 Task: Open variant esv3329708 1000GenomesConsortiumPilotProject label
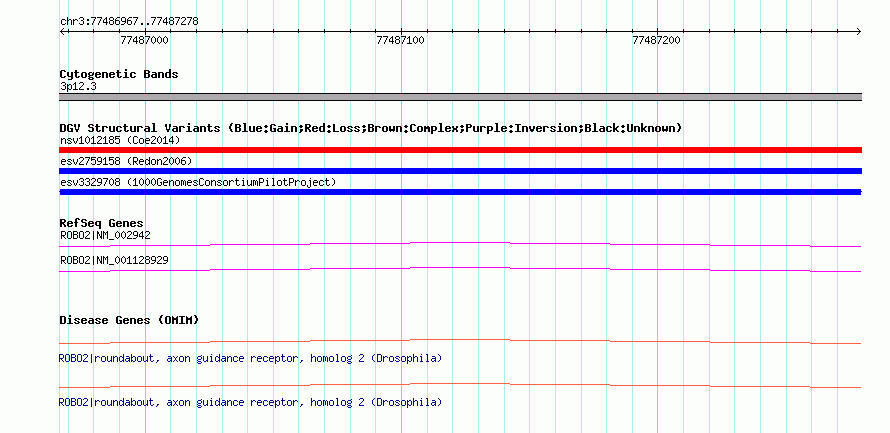(198, 182)
